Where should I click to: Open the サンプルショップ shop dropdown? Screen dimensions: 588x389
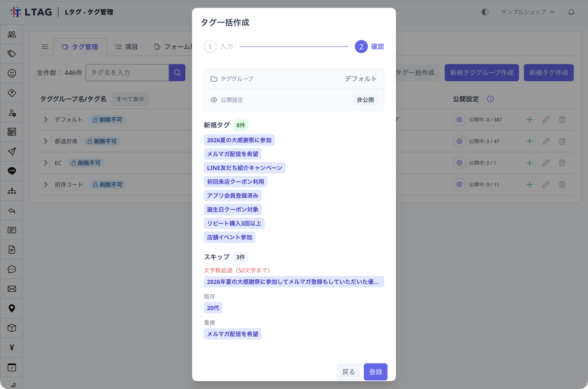tap(528, 12)
